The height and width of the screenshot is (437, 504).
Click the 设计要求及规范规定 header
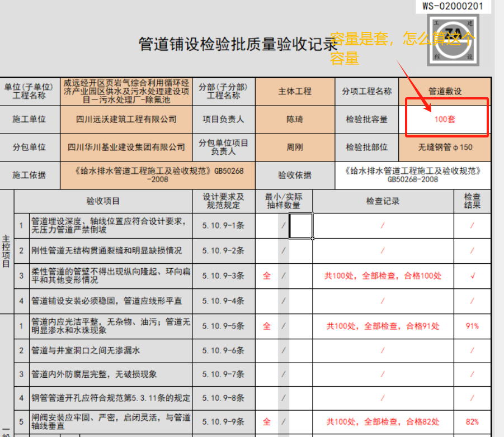(223, 201)
